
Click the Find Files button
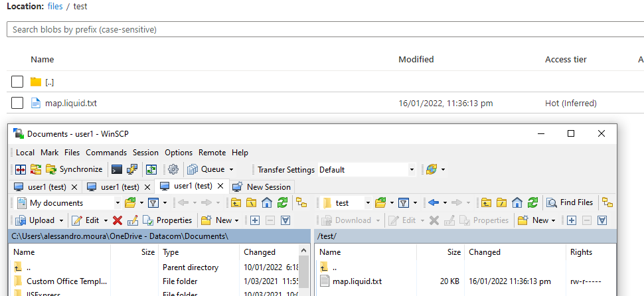coord(570,203)
